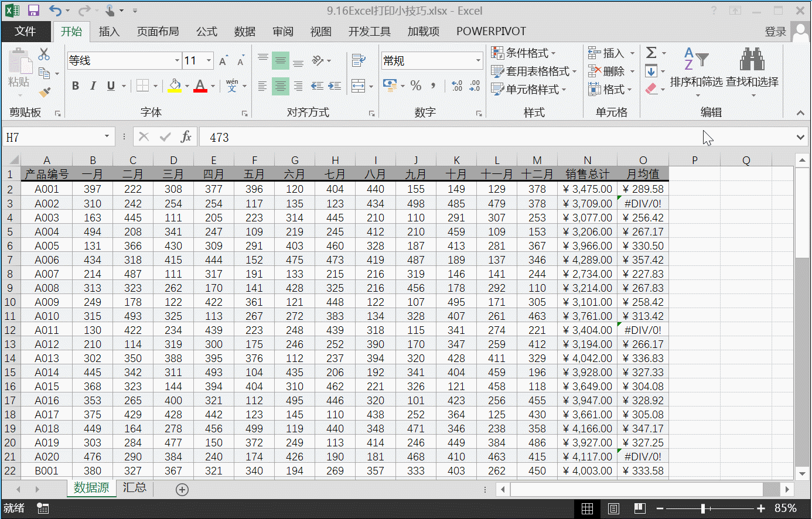Screen dimensions: 812x519
Task: Click the 登录 sign-in link
Action: pos(775,32)
